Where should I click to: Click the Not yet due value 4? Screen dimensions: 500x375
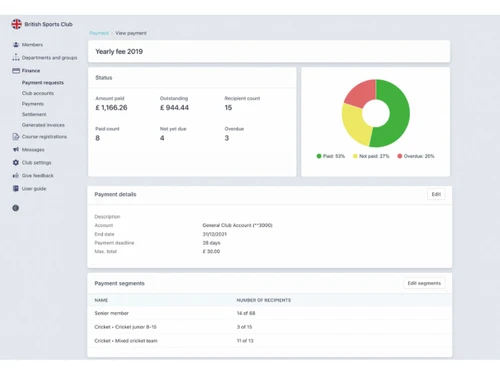pos(162,138)
